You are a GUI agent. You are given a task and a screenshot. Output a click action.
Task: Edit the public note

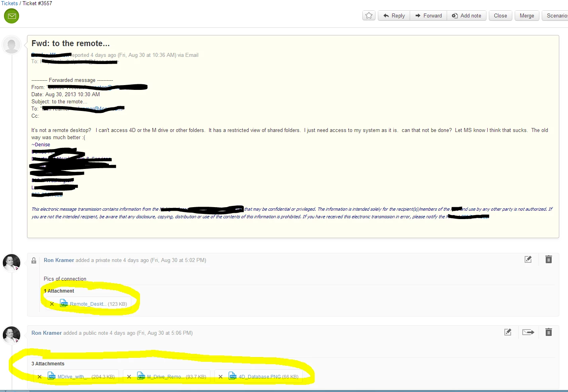(508, 332)
